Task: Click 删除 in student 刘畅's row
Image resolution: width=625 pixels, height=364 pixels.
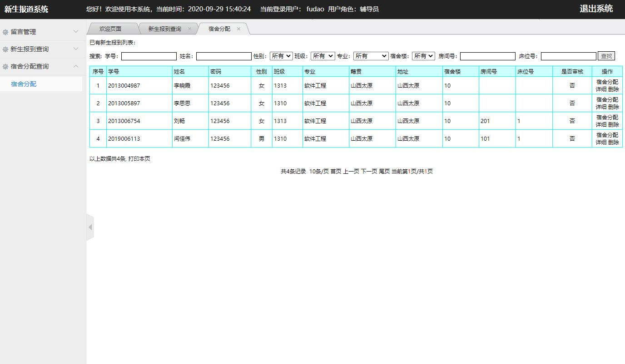Action: tap(614, 124)
